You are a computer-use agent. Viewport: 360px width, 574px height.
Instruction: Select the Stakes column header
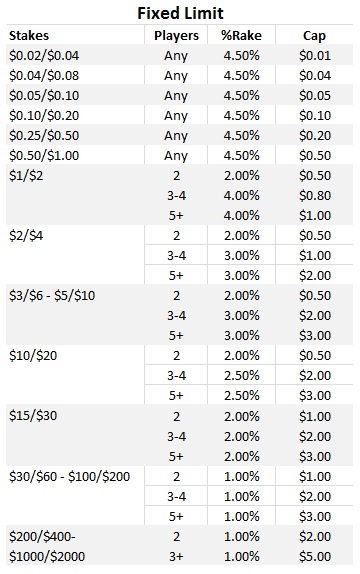coord(29,36)
